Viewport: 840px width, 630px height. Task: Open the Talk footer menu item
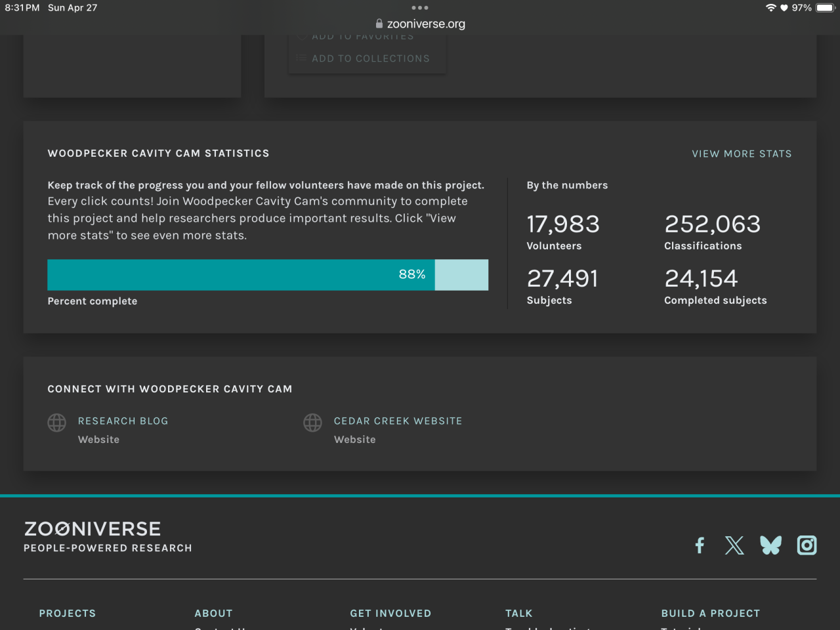click(x=518, y=613)
